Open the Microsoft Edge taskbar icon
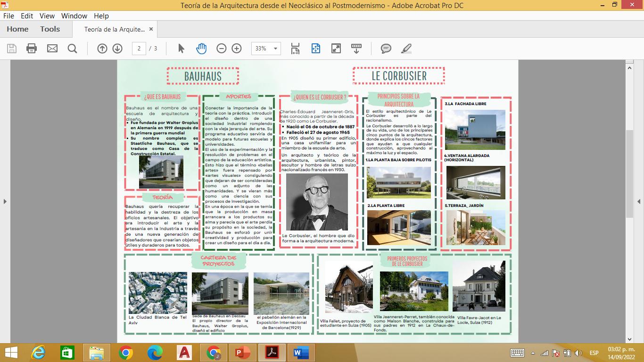644x362 pixels. (155, 353)
